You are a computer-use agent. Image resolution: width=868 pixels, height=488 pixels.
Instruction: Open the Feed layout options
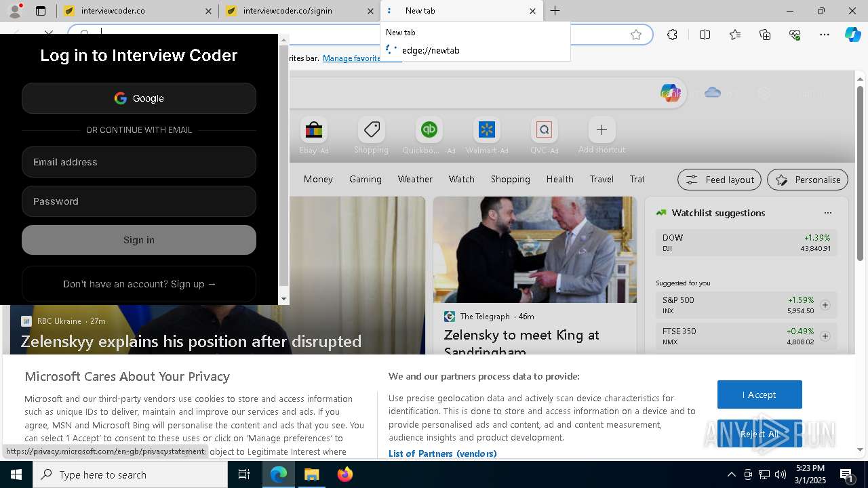[720, 180]
